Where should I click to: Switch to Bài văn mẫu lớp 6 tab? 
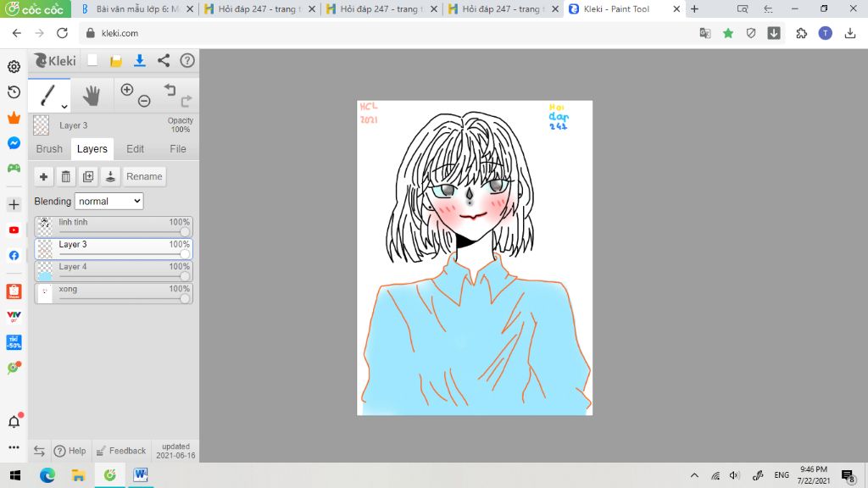(x=136, y=8)
